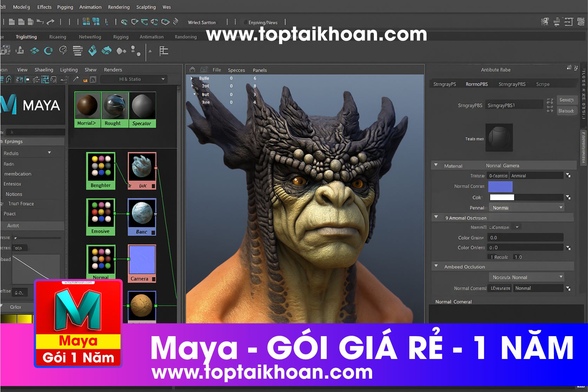Image resolution: width=588 pixels, height=392 pixels.
Task: Click the map icon beside the Anmiral field
Action: (x=568, y=175)
